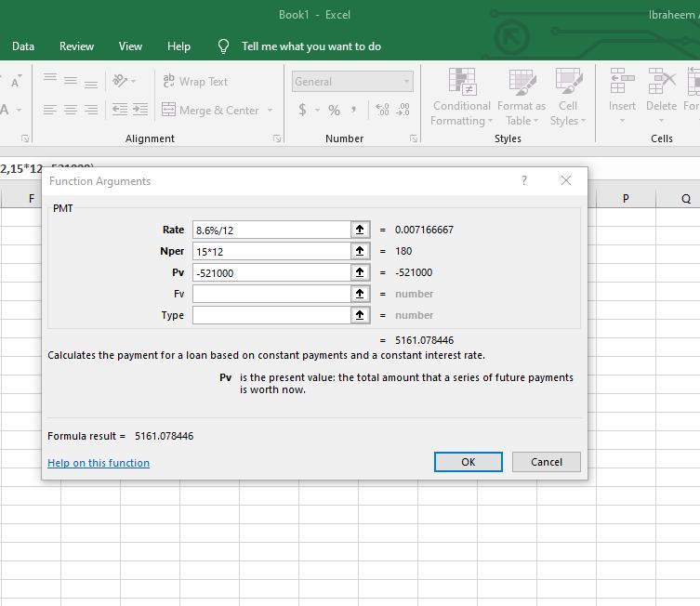Click the Increase Decimal icon

point(382,110)
